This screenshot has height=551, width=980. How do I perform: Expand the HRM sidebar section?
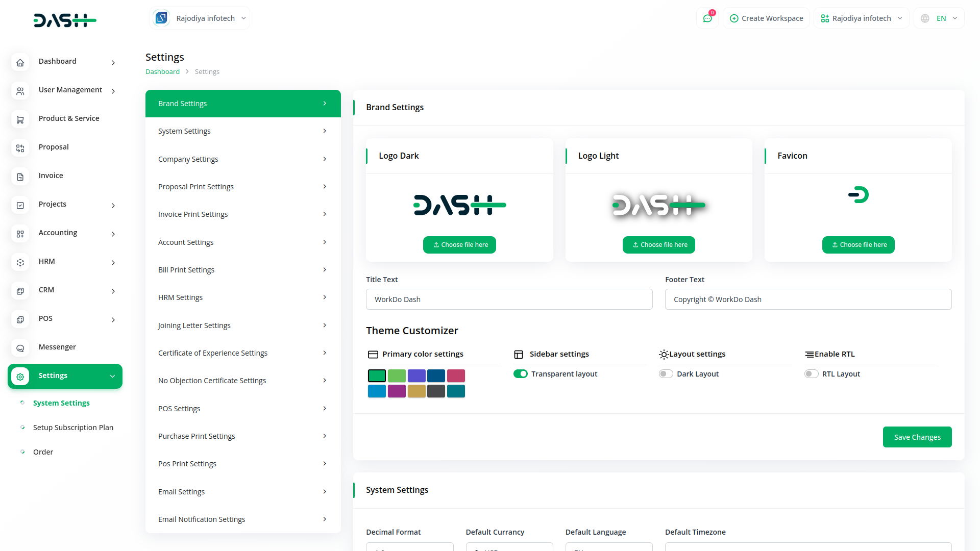pos(65,262)
